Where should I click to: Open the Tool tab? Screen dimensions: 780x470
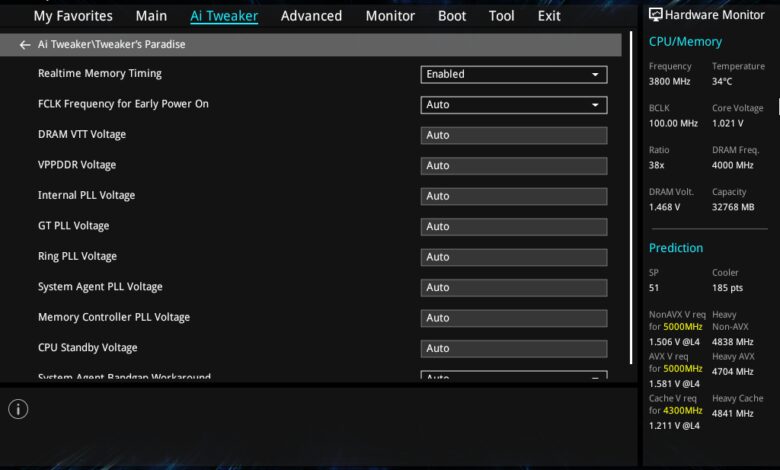pos(501,16)
